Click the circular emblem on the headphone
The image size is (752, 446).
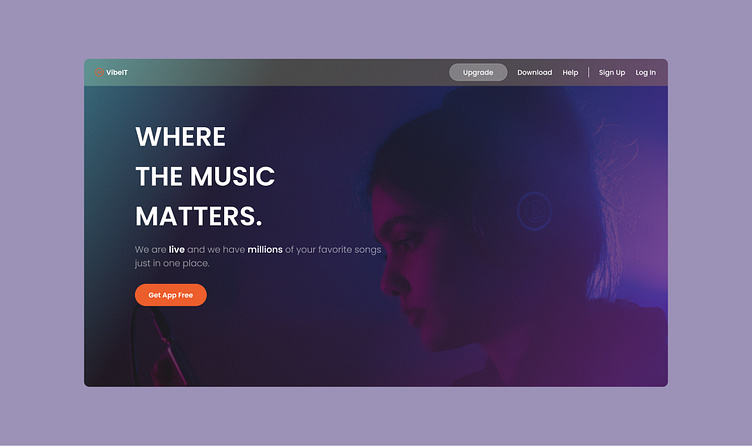pyautogui.click(x=534, y=211)
